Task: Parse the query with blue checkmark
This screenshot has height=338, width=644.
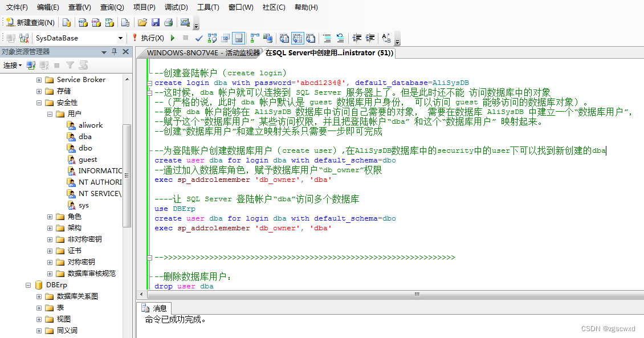Action: tap(199, 38)
